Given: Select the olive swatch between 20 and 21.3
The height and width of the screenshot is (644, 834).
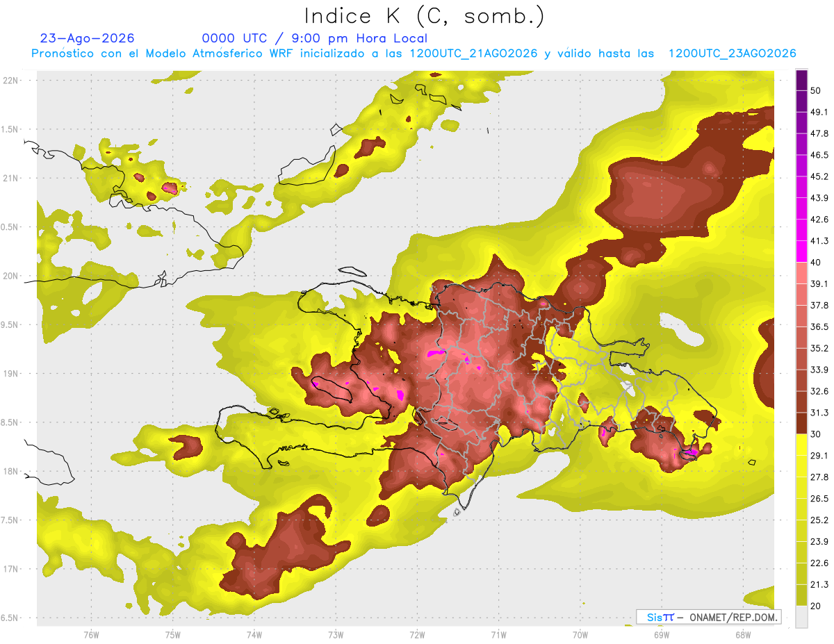Looking at the screenshot, I should click(x=801, y=595).
